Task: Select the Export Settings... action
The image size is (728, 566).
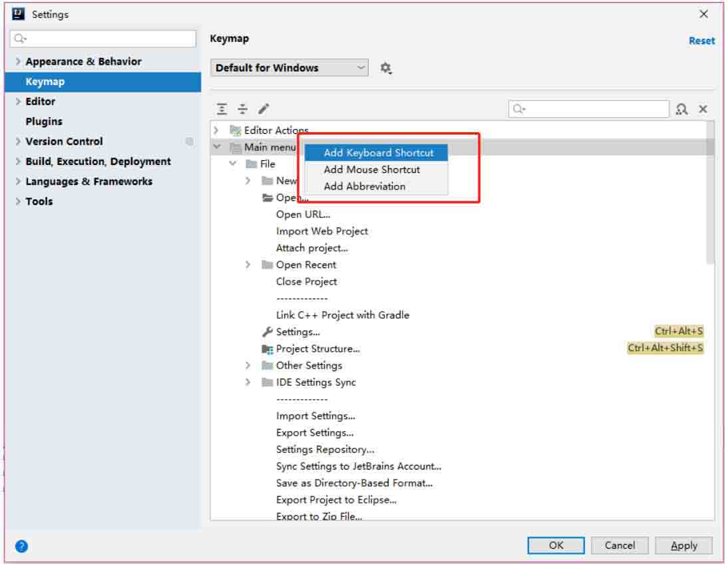Action: pos(315,433)
